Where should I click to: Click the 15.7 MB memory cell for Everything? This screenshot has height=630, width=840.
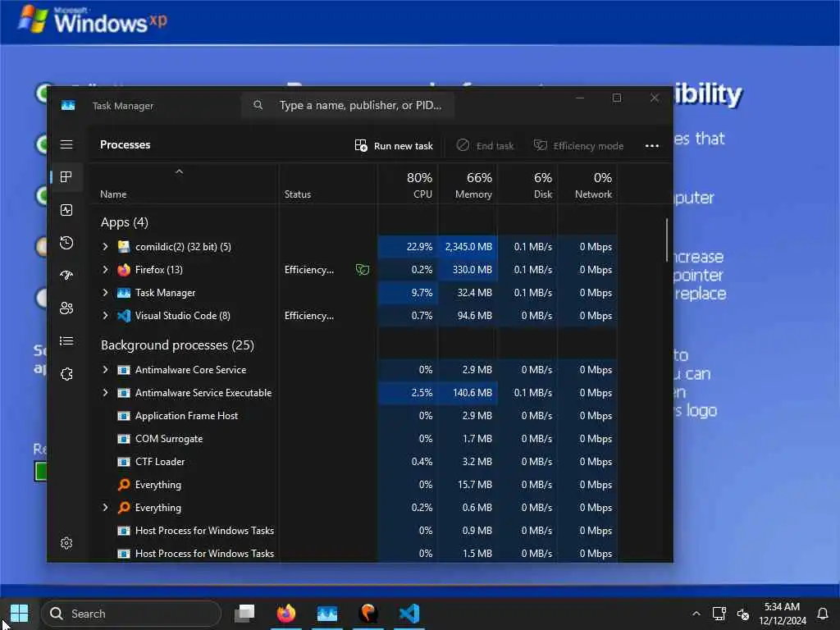pyautogui.click(x=468, y=484)
